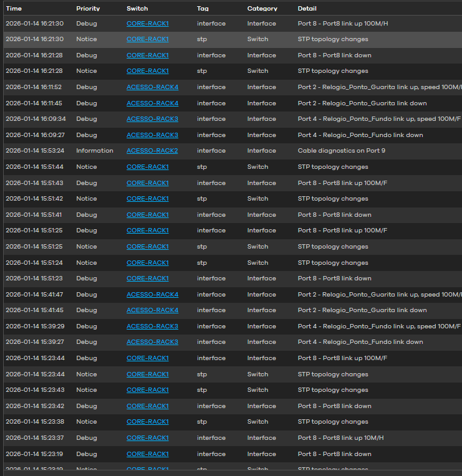This screenshot has width=462, height=476.
Task: Select the 'interface' tag at 15:53:24
Action: coord(211,151)
